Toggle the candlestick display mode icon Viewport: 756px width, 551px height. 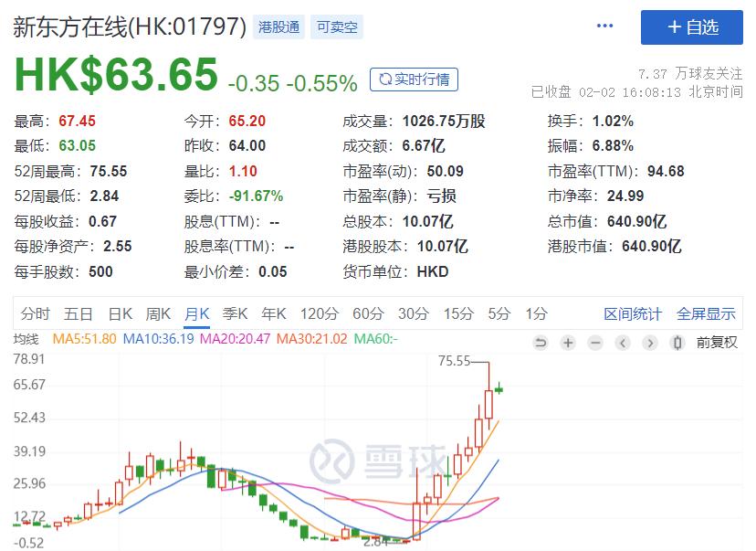pos(677,343)
